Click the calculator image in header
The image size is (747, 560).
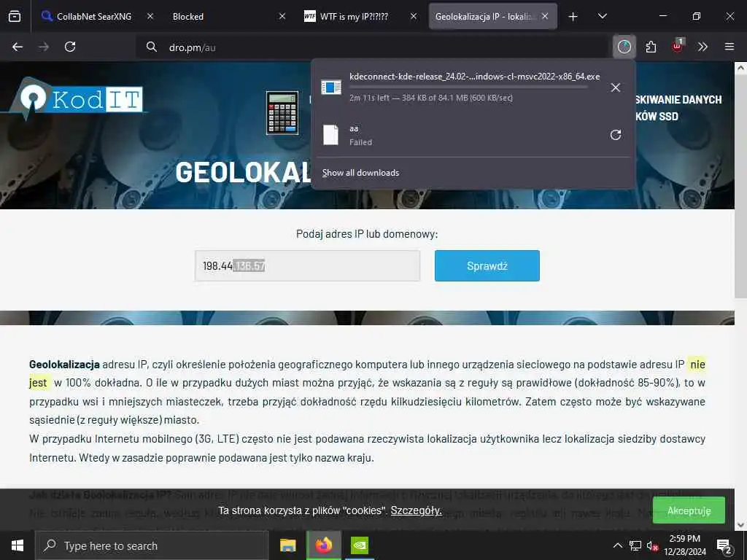coord(282,113)
